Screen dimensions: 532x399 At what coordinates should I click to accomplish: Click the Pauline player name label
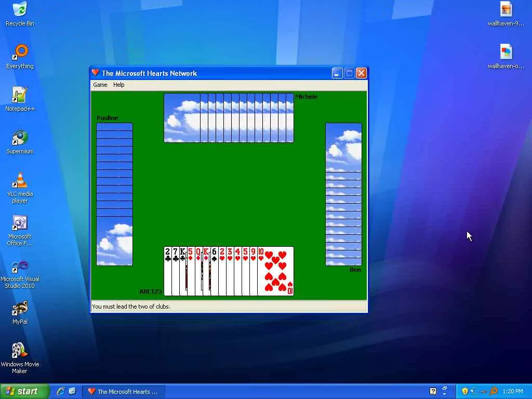(x=108, y=118)
